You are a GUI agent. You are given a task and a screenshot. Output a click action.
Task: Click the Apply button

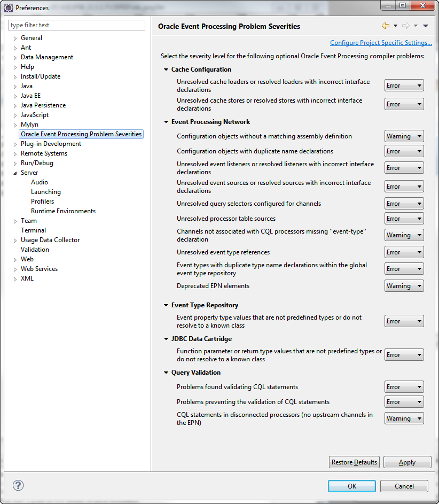click(407, 462)
